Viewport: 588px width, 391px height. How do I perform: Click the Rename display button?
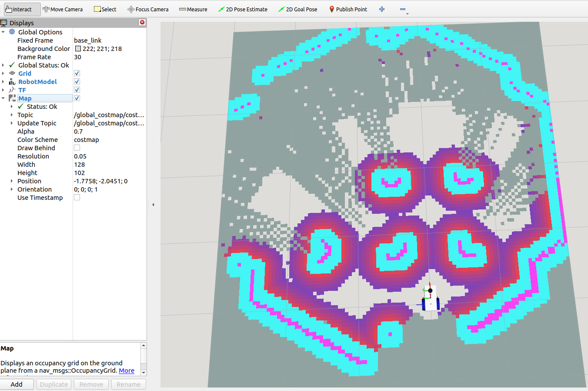[128, 384]
